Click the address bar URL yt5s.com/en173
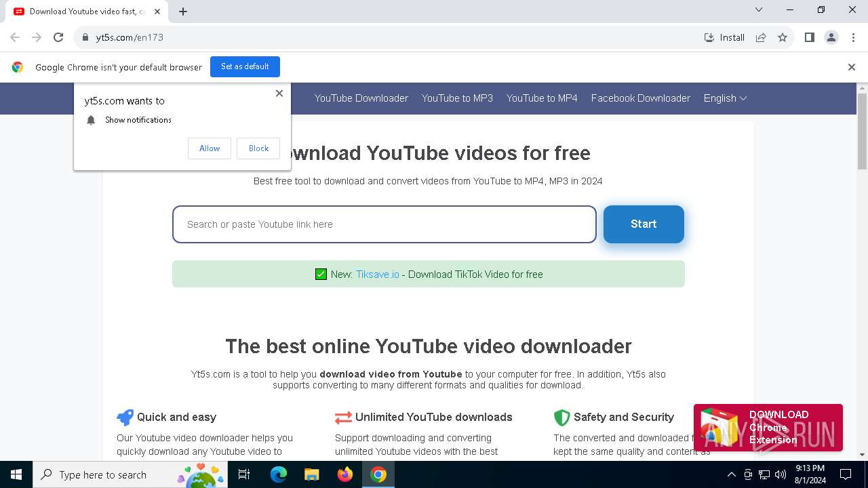The height and width of the screenshot is (488, 868). point(130,37)
